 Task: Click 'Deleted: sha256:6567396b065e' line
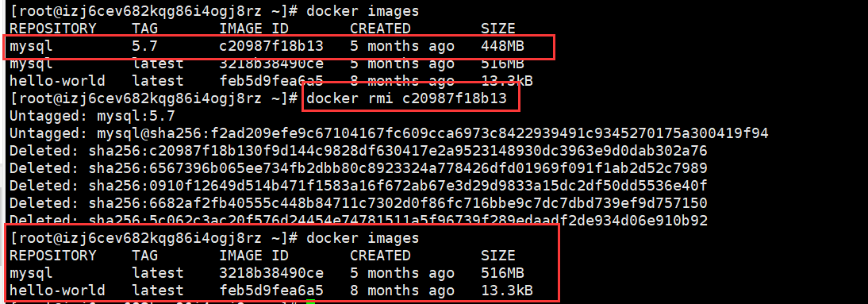[x=358, y=167]
